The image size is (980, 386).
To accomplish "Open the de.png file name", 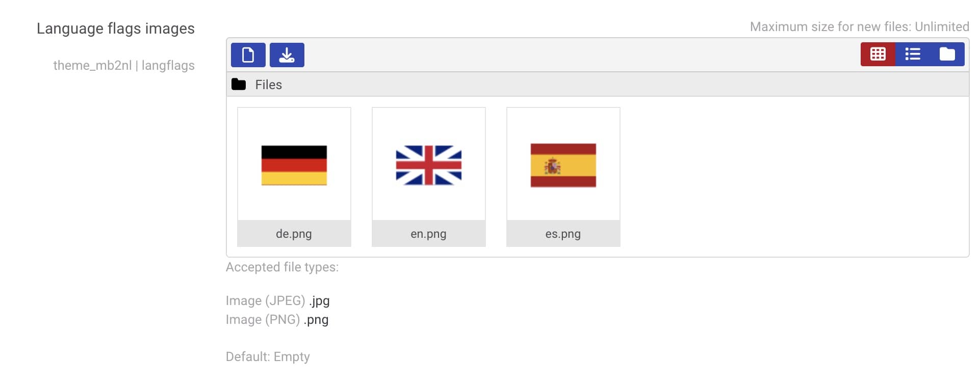I will click(x=294, y=234).
